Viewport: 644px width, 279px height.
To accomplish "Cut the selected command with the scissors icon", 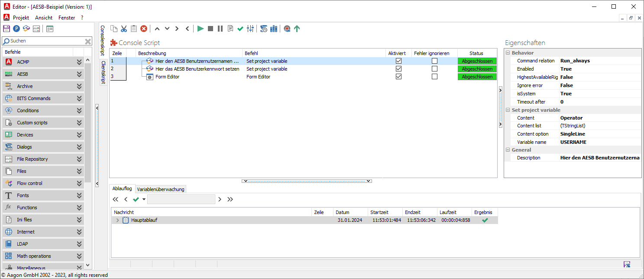I will click(124, 29).
